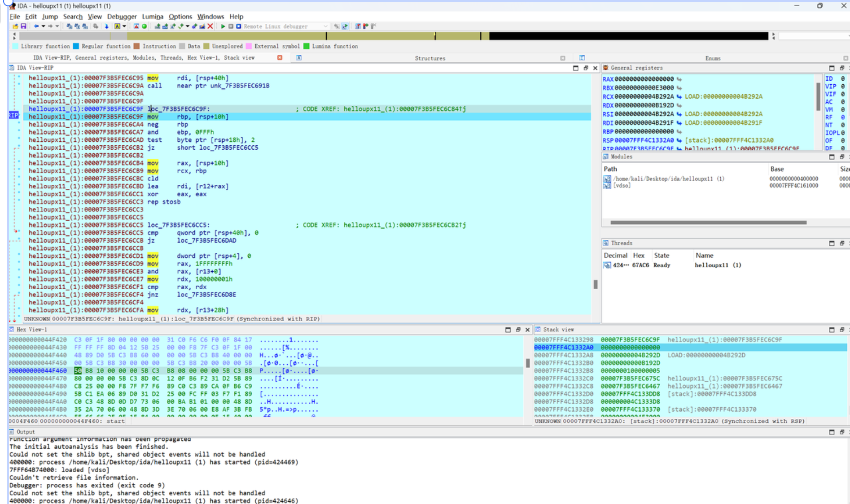Image resolution: width=850 pixels, height=504 pixels.
Task: Toggle the VM flag value
Action: 842,109
